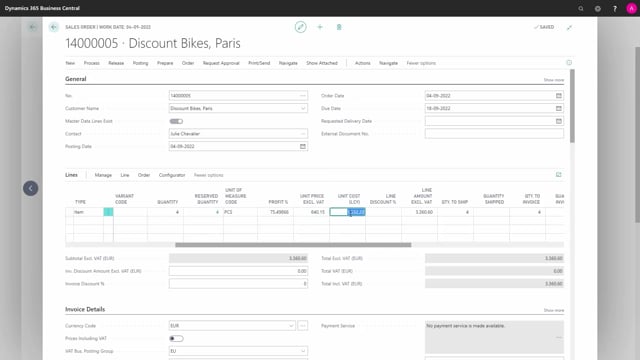Click the Currency Code ellipsis button
Screen dimensions: 640x360
click(x=302, y=326)
